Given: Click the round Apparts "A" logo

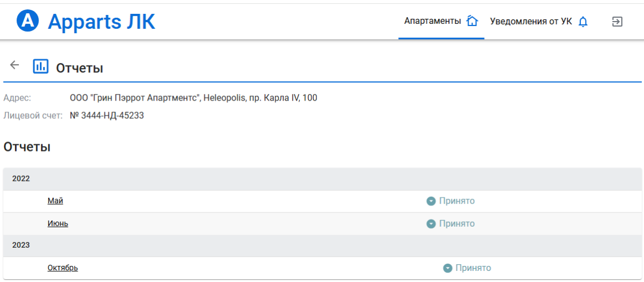Looking at the screenshot, I should point(28,22).
